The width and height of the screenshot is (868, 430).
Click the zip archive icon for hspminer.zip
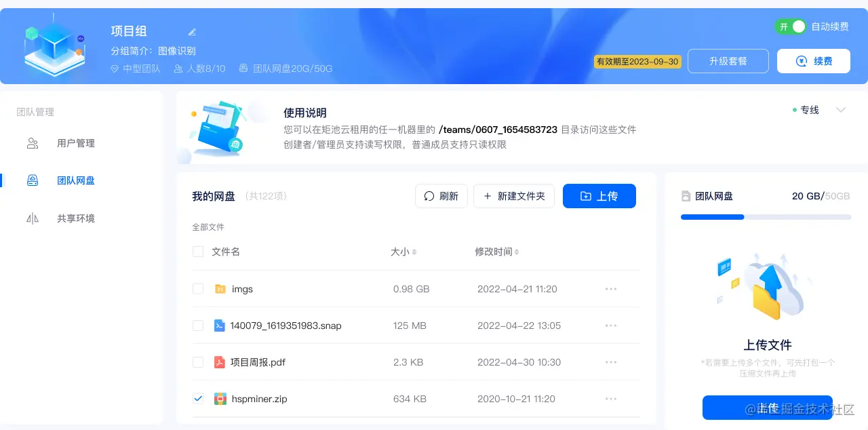tap(220, 399)
